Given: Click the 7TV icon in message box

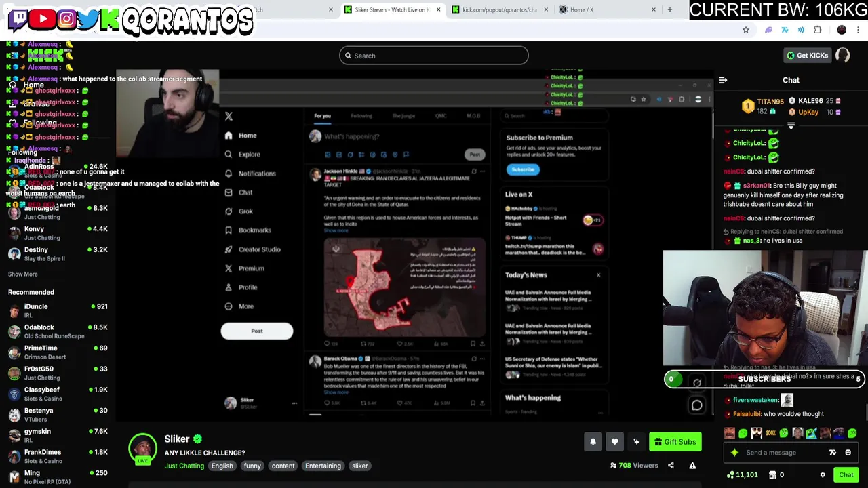Looking at the screenshot, I should click(x=833, y=453).
